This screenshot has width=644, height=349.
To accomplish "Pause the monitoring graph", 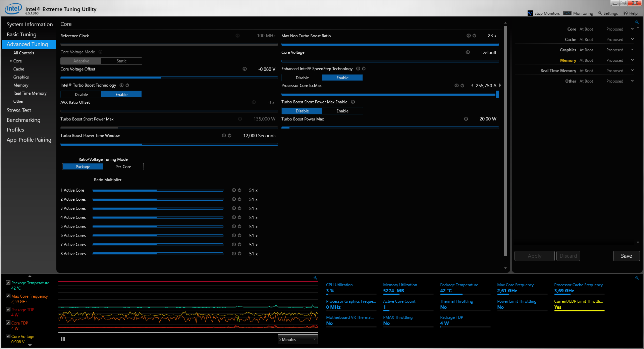I will tap(63, 339).
